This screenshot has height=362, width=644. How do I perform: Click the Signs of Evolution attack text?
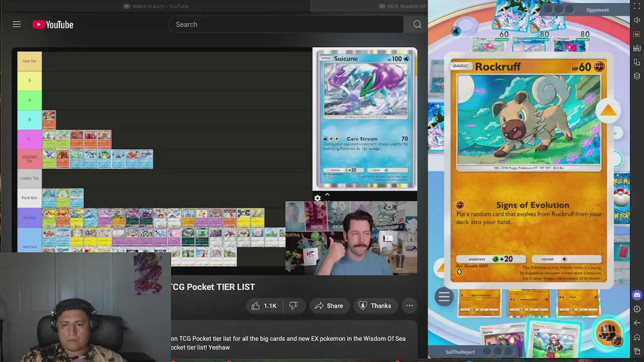point(532,205)
